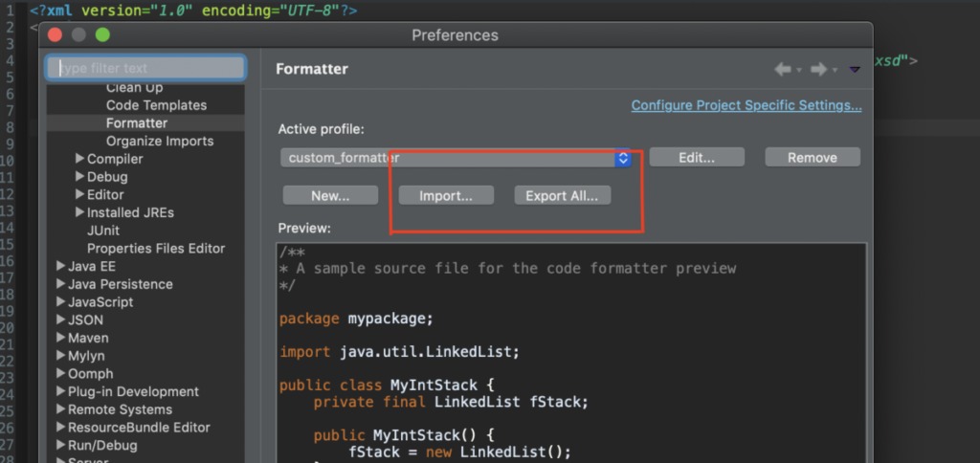Screen dimensions: 980x463
Task: Click the Edit... profile button
Action: pos(697,158)
